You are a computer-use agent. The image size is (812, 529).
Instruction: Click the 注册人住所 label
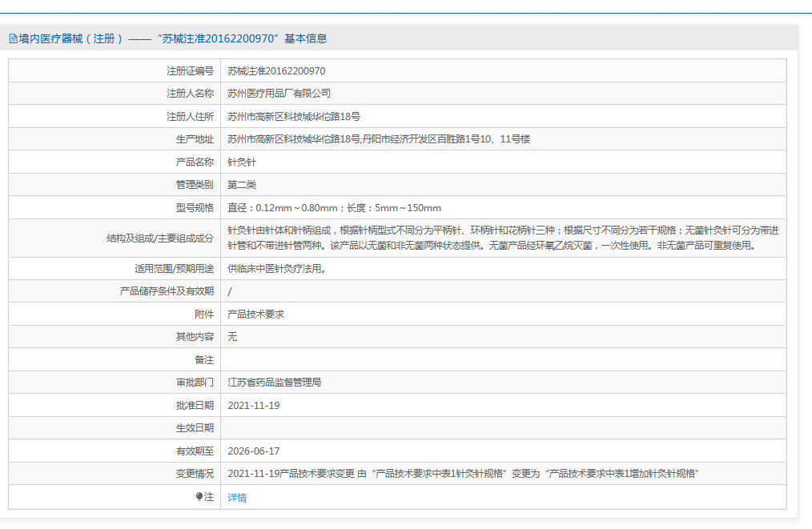(x=190, y=117)
